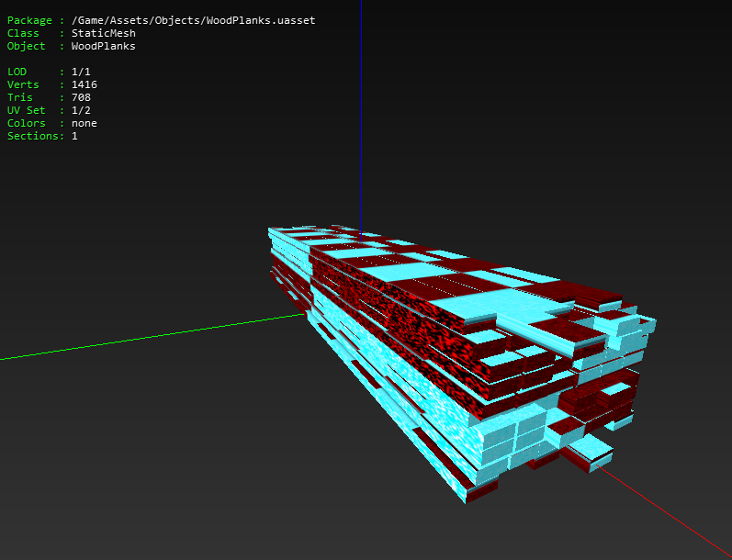Click the StaticMesh class value
Screen dimensions: 732x560
coord(104,33)
